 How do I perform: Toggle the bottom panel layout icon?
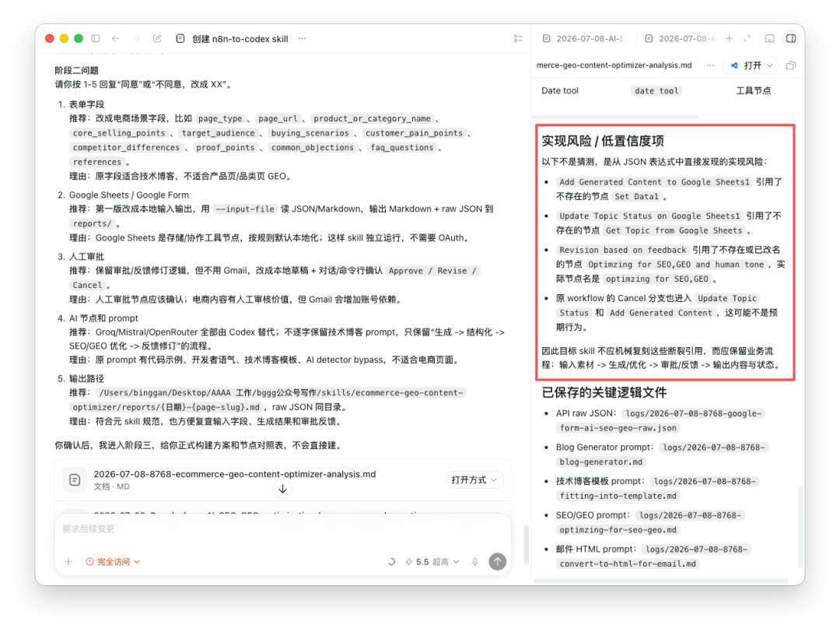pos(769,38)
